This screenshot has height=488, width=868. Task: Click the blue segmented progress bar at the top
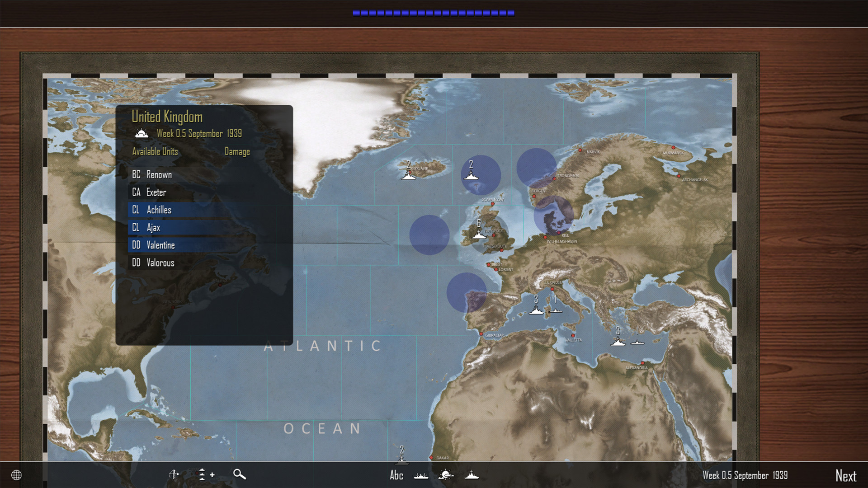(434, 12)
